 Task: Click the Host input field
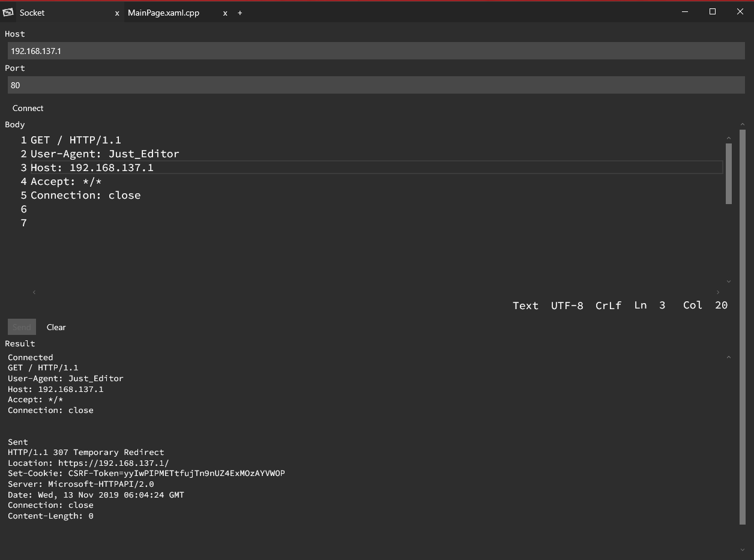(x=376, y=51)
